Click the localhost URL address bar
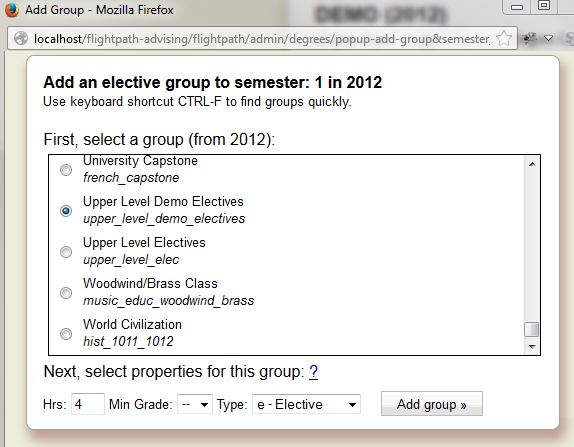The image size is (574, 447). click(x=262, y=38)
